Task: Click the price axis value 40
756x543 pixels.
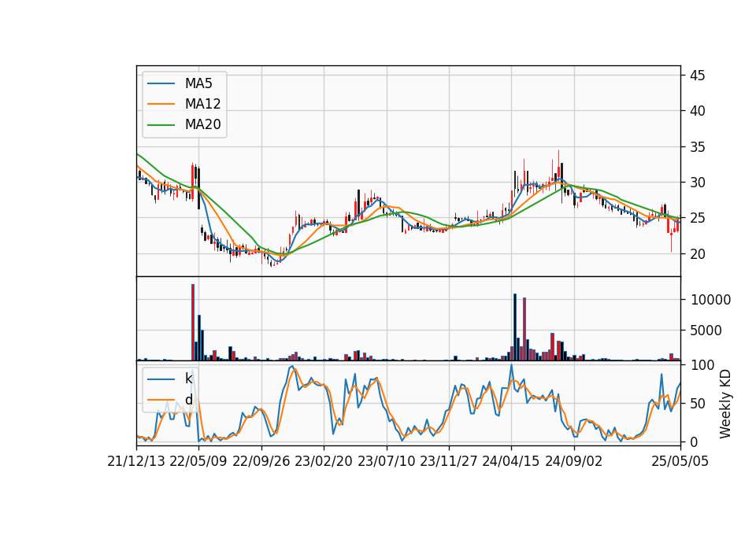Action: click(x=697, y=111)
